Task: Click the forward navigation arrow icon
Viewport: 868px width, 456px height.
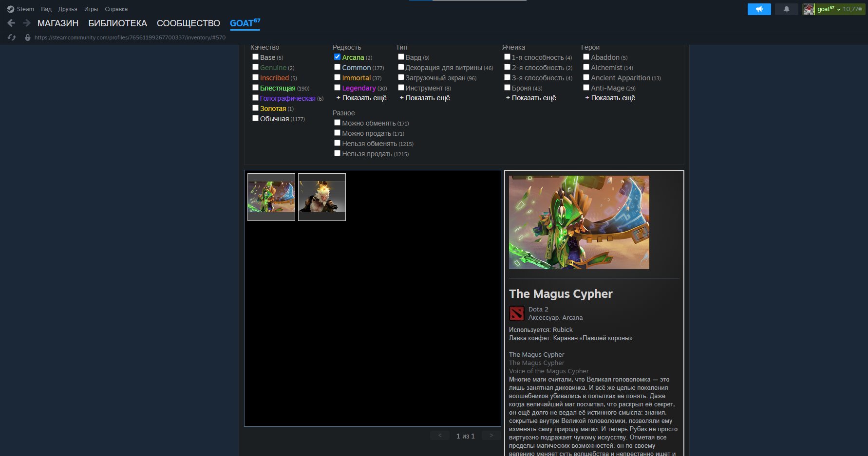Action: click(x=27, y=23)
